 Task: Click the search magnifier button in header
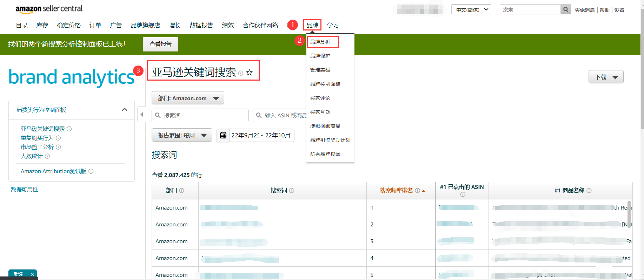[x=565, y=9]
